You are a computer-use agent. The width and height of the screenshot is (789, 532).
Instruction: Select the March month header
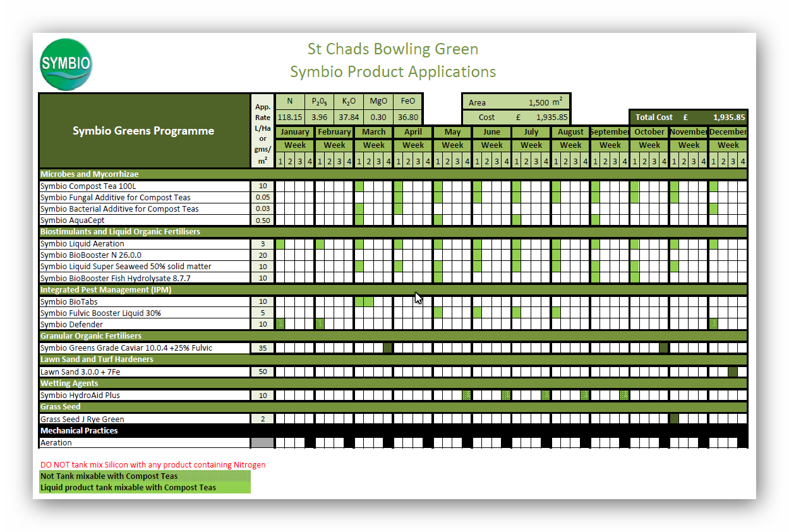[x=373, y=132]
